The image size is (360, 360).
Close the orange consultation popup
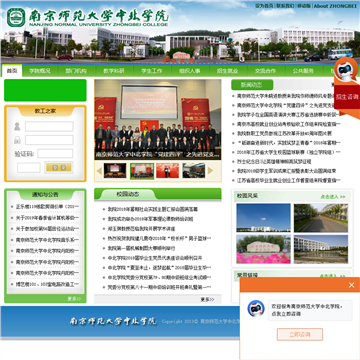(351, 285)
